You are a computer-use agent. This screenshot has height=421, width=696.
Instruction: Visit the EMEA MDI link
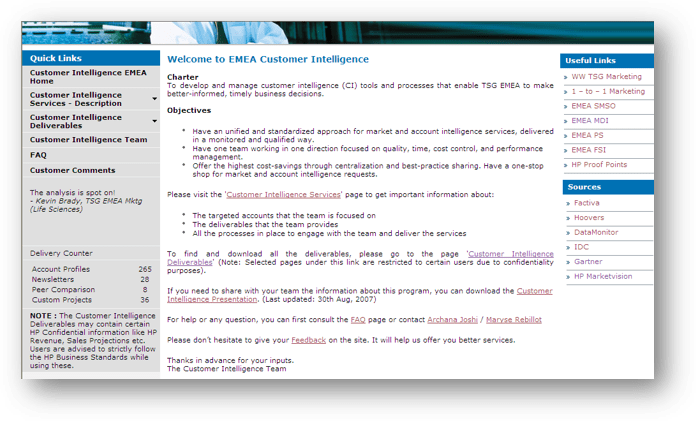coord(591,120)
